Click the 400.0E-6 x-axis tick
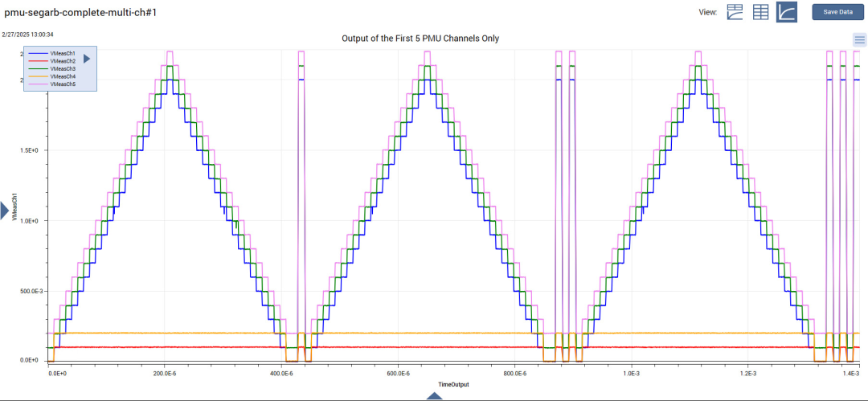The height and width of the screenshot is (401, 868). pos(281,374)
